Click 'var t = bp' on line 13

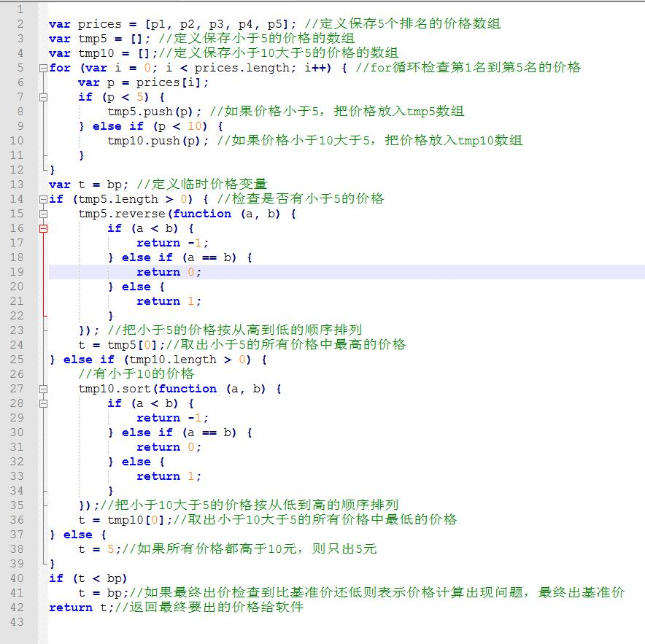(85, 185)
